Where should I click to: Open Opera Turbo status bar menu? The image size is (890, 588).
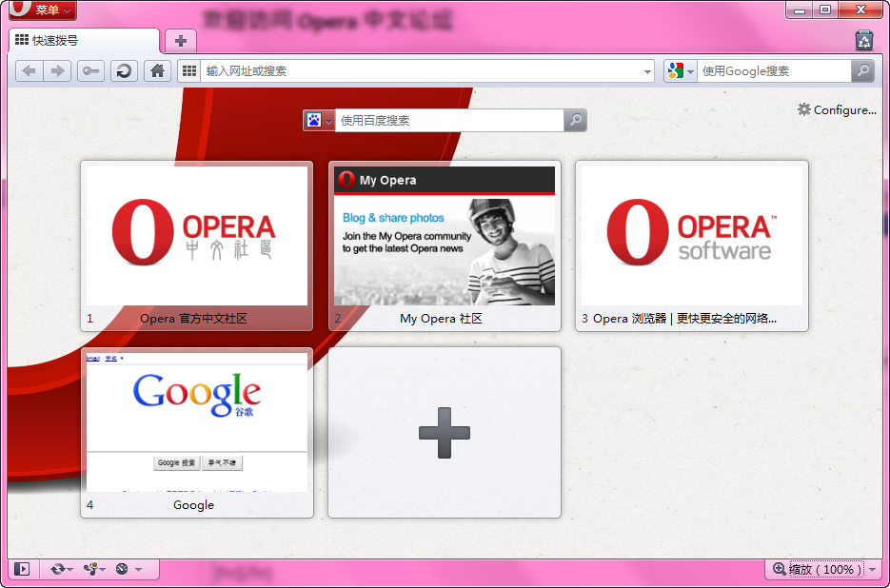(x=128, y=569)
